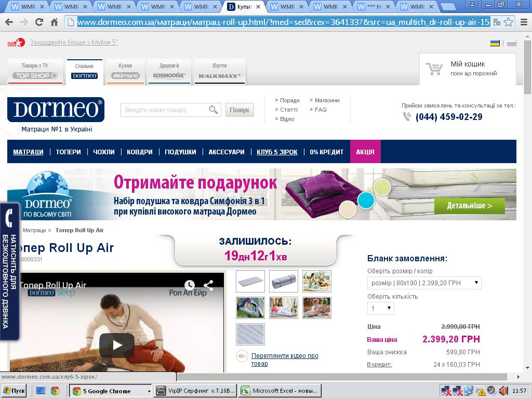The height and width of the screenshot is (399, 532).
Task: Open the size and color dropdown
Action: tap(424, 283)
